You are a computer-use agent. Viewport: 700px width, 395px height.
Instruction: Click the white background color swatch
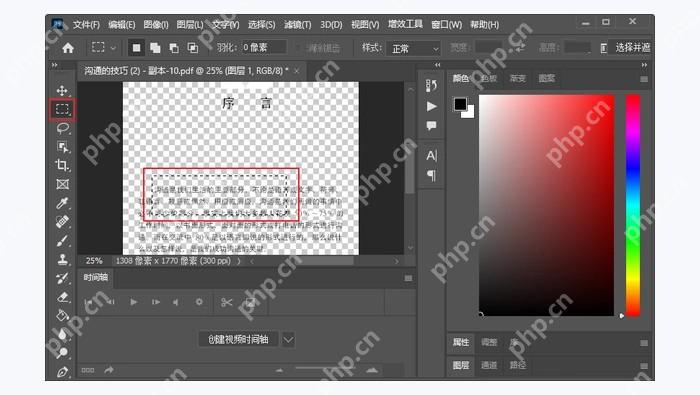[x=469, y=113]
